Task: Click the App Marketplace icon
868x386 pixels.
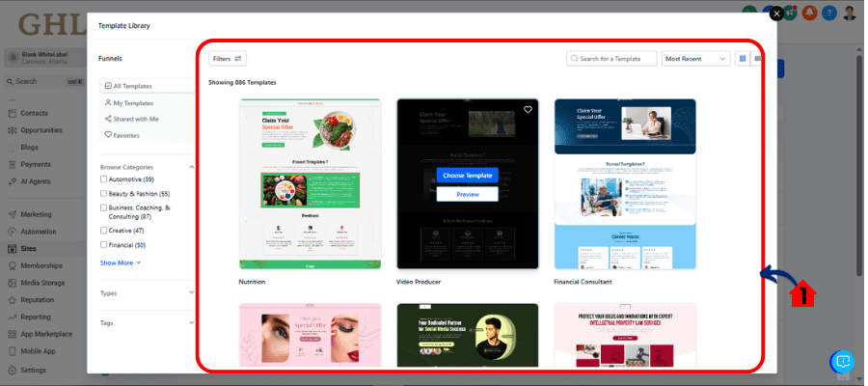Action: point(13,335)
